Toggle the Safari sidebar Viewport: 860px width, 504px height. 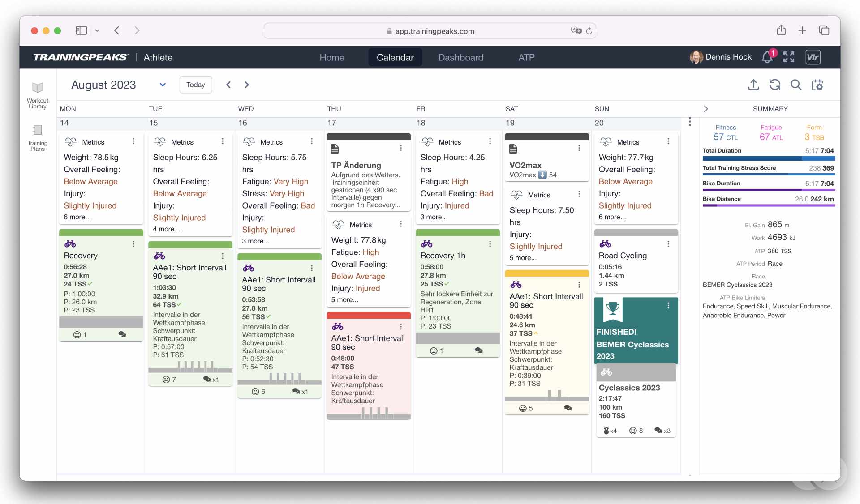pos(81,30)
